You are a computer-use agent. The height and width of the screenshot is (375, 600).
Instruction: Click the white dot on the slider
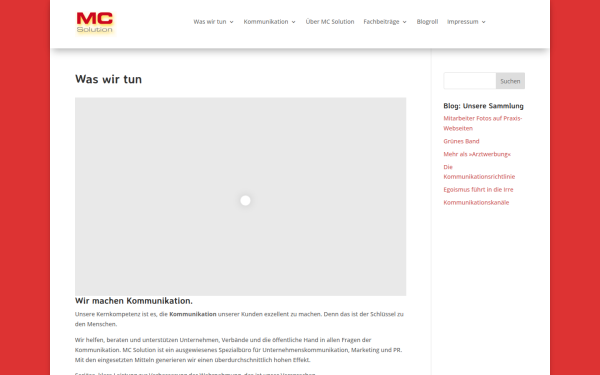click(x=245, y=201)
